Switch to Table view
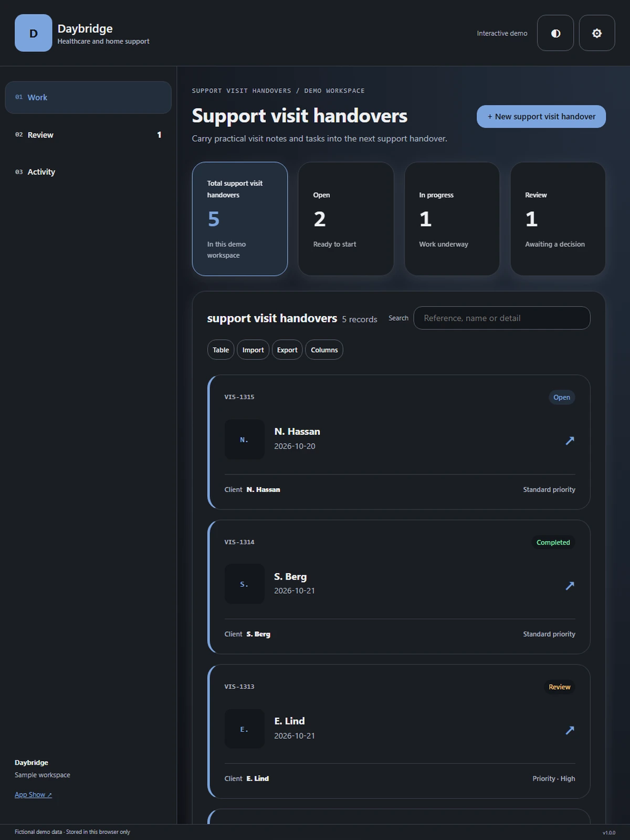The height and width of the screenshot is (840, 630). [220, 350]
